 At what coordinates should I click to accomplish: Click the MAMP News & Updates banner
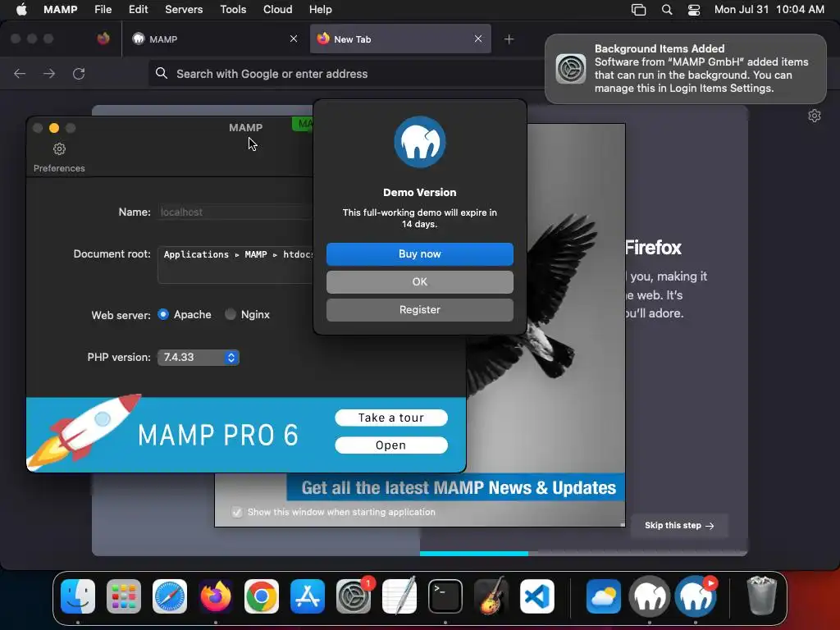pos(456,487)
